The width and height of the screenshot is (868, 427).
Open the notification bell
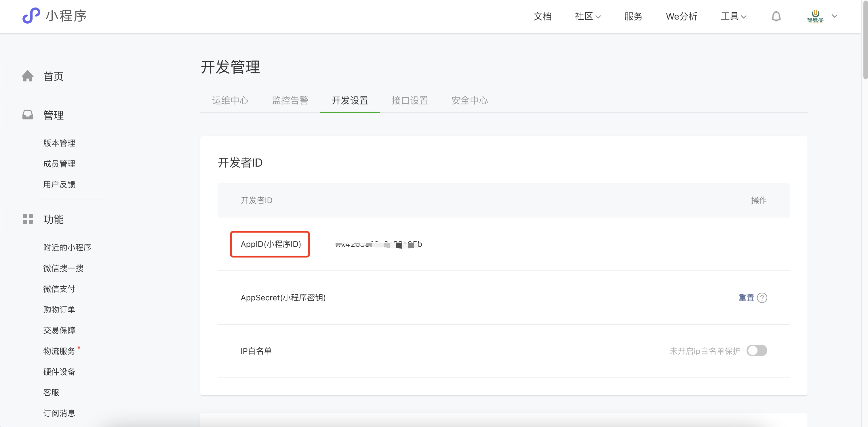point(776,16)
